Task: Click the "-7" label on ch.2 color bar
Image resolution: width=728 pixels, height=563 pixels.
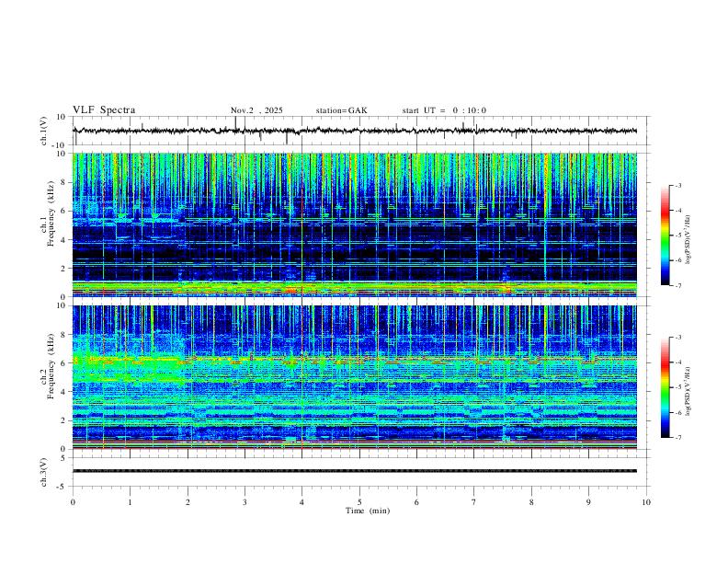Action: pos(678,438)
